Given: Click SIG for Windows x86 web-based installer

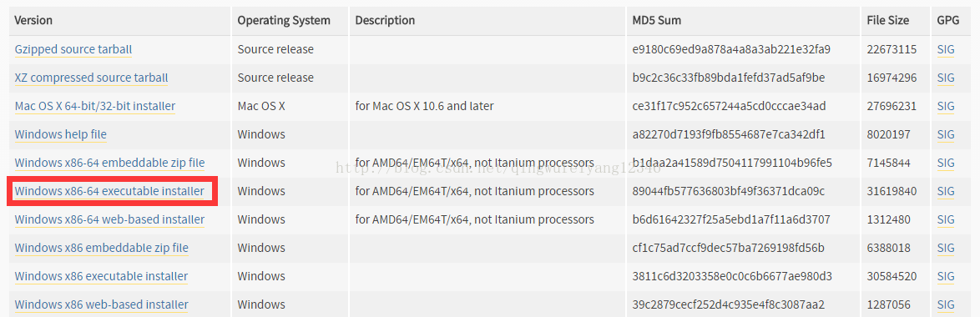Looking at the screenshot, I should 946,304.
